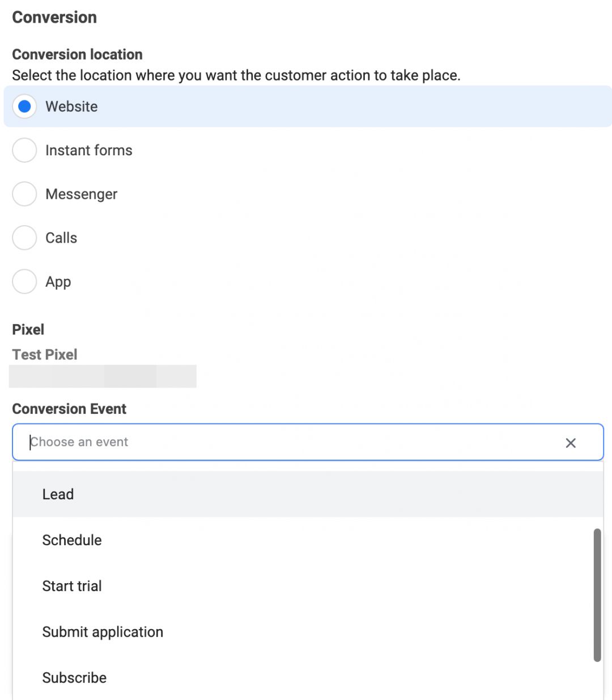612x700 pixels.
Task: Choose Instant forms as conversion location
Action: (24, 150)
